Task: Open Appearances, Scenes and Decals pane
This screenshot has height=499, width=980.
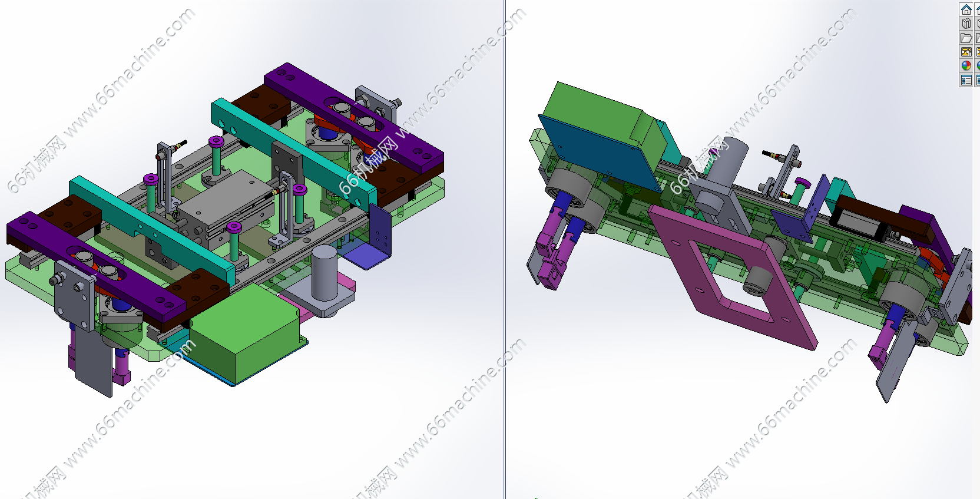Action: pos(966,66)
